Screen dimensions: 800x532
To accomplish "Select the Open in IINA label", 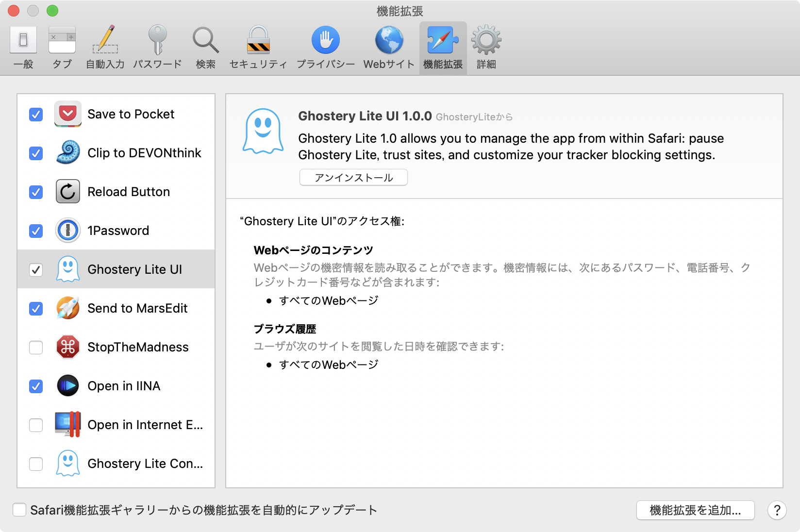I will [x=124, y=386].
